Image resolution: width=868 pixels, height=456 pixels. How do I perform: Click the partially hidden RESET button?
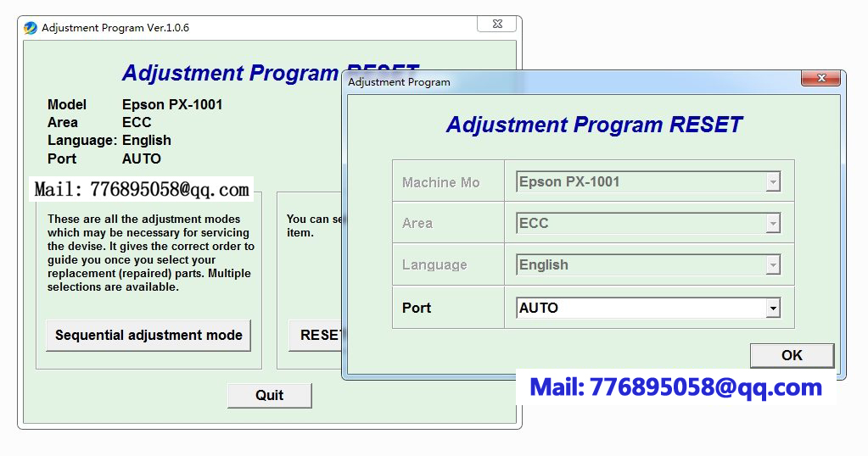coord(316,336)
